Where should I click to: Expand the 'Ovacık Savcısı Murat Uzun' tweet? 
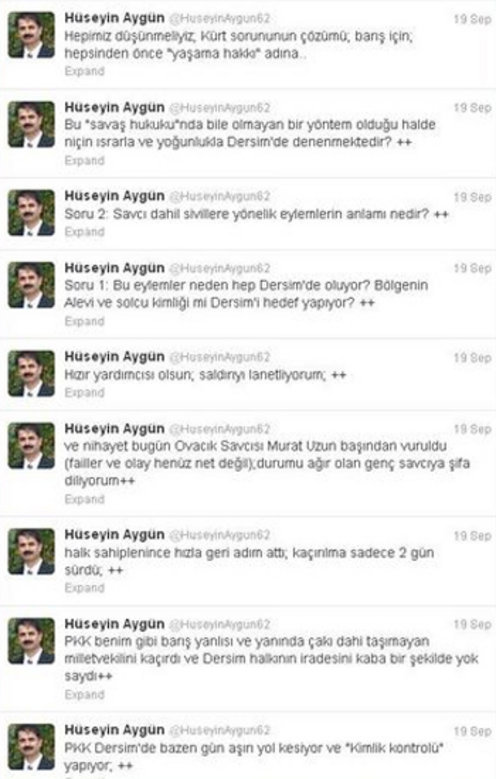pyautogui.click(x=84, y=499)
